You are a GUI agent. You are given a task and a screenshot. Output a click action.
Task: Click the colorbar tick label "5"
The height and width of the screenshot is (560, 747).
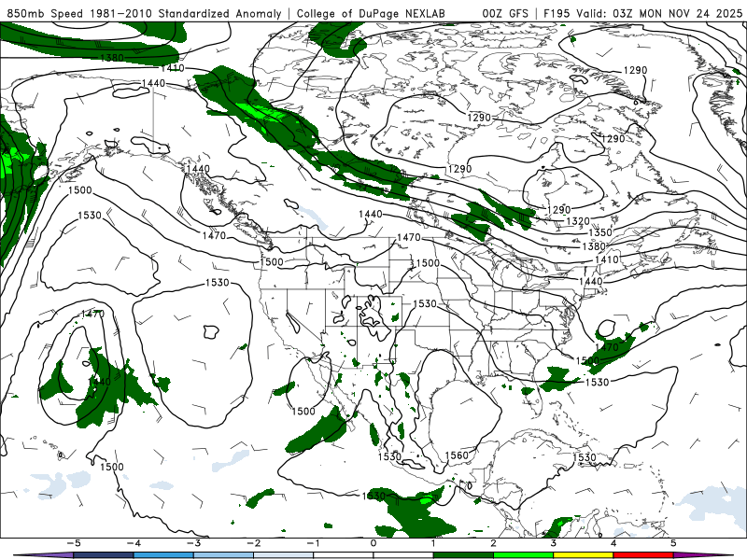[x=673, y=543]
